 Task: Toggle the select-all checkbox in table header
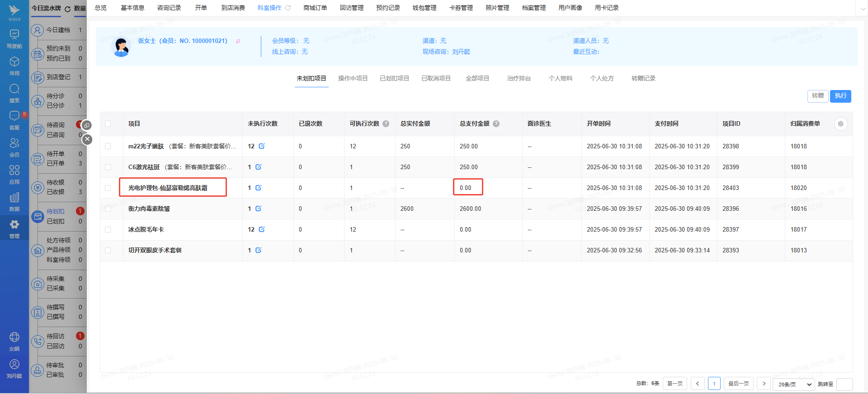(108, 124)
